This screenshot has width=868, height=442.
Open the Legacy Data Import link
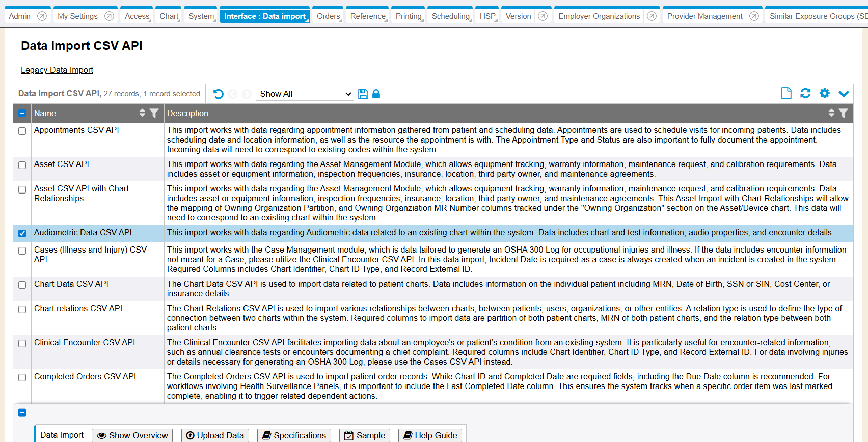pos(57,70)
